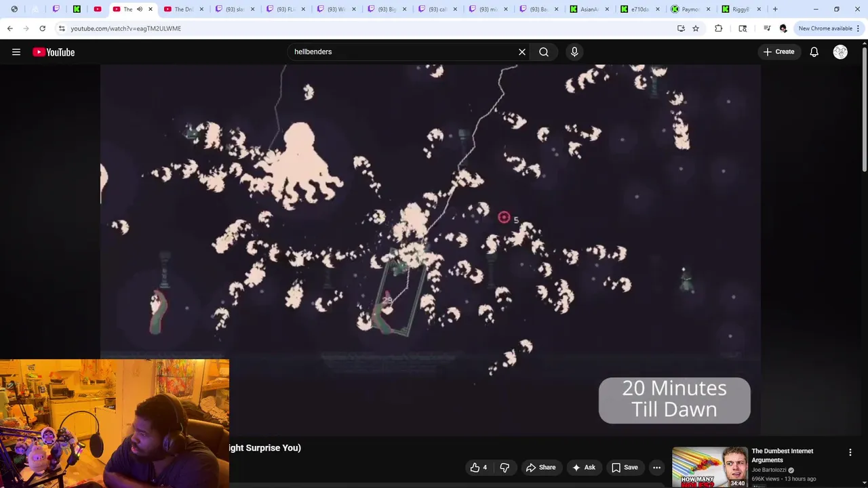Bookmark this page with the star icon

point(695,28)
